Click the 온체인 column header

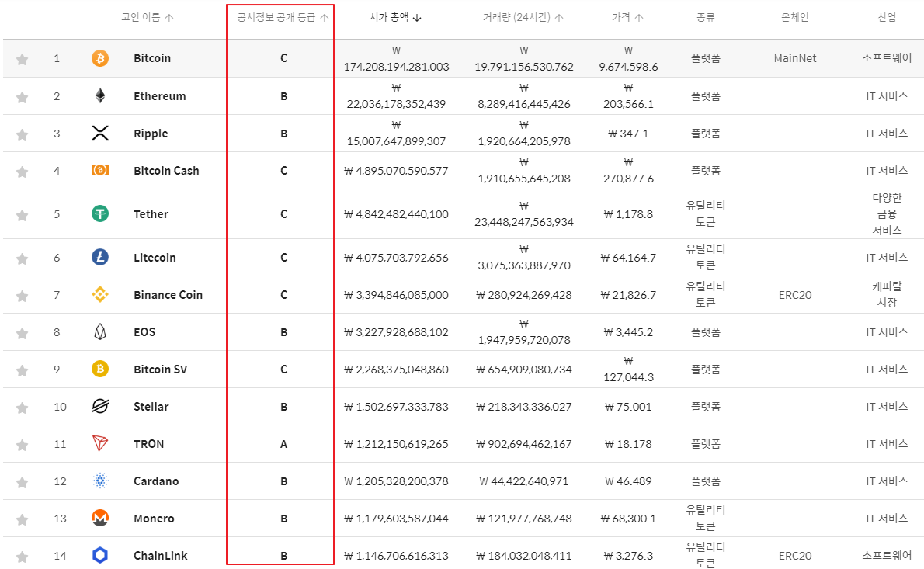click(x=795, y=18)
